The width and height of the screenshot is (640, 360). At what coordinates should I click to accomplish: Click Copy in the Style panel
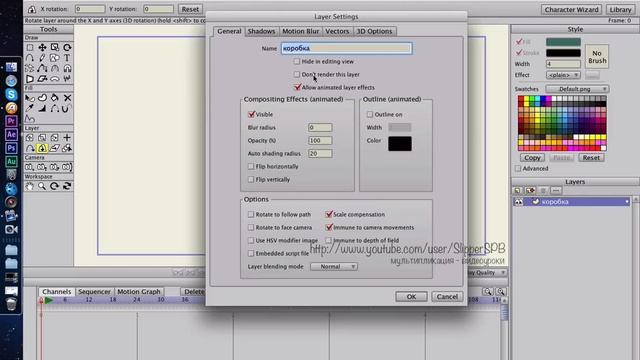pyautogui.click(x=532, y=158)
